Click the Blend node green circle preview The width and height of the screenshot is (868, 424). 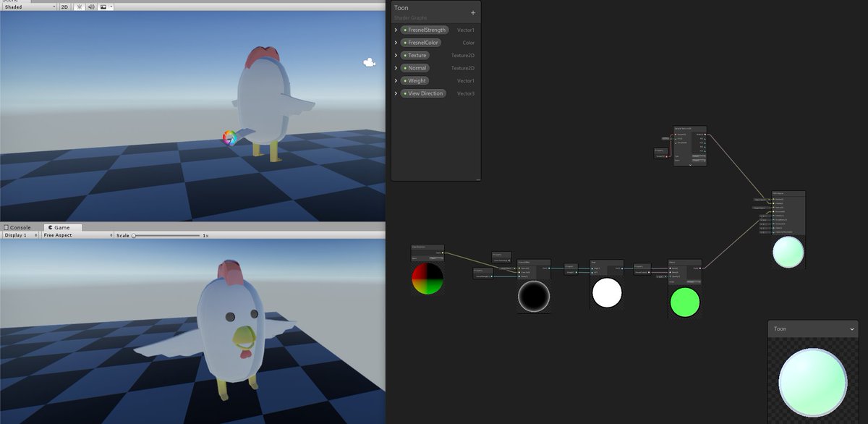click(x=684, y=302)
